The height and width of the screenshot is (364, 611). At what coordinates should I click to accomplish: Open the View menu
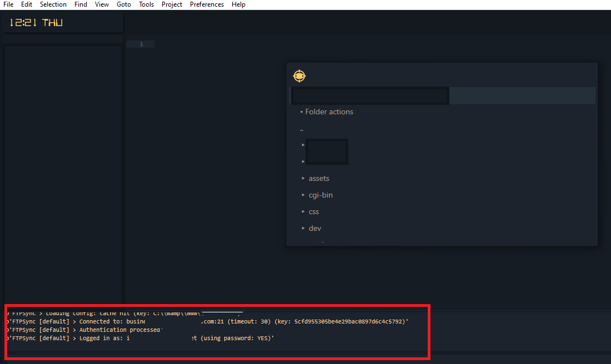pos(102,4)
